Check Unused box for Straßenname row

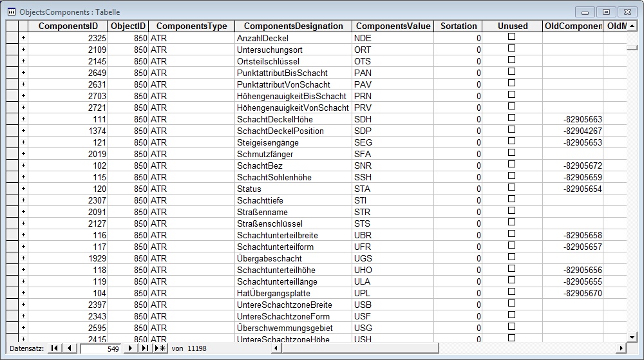pyautogui.click(x=512, y=211)
